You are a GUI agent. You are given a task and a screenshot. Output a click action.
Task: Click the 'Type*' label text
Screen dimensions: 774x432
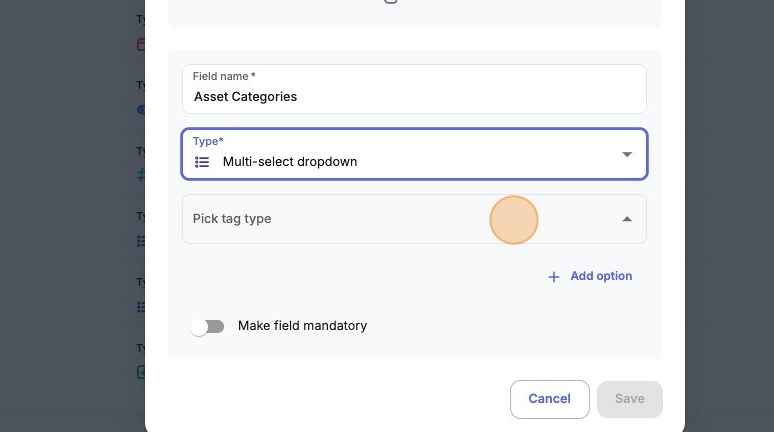(x=208, y=141)
